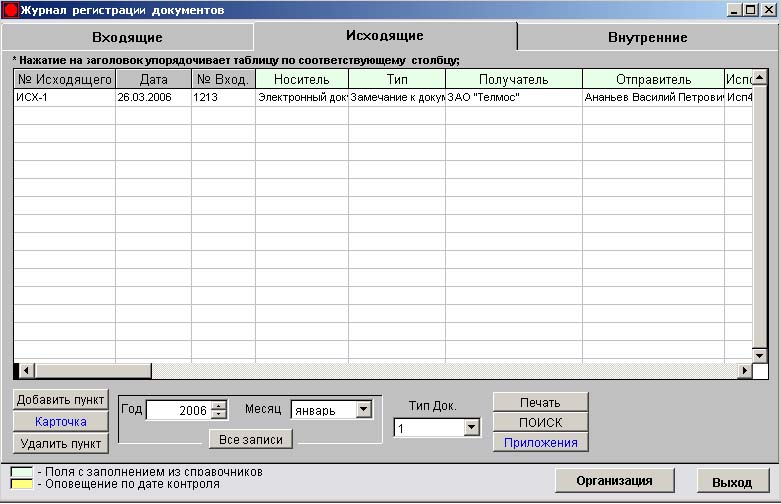Expand the Месяц dropdown list
The image size is (781, 504).
363,409
